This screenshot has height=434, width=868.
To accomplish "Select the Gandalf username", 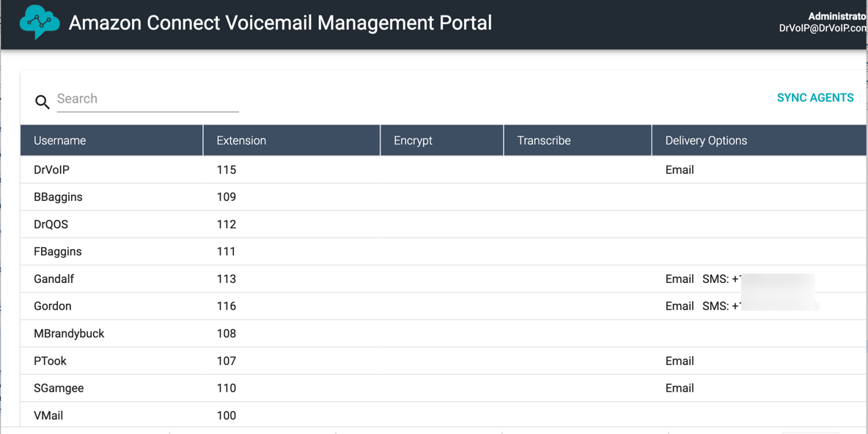I will pos(54,279).
